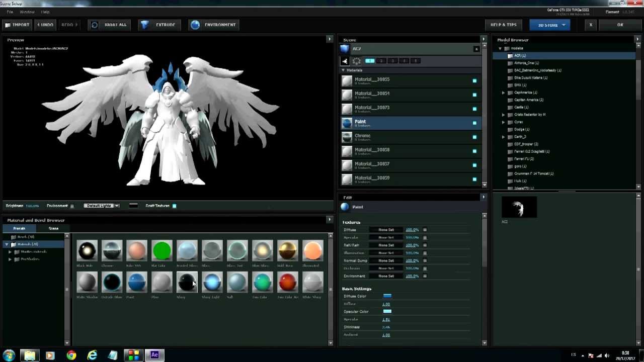The width and height of the screenshot is (644, 362).
Task: Select the red Two Color Alt preset
Action: (x=288, y=282)
